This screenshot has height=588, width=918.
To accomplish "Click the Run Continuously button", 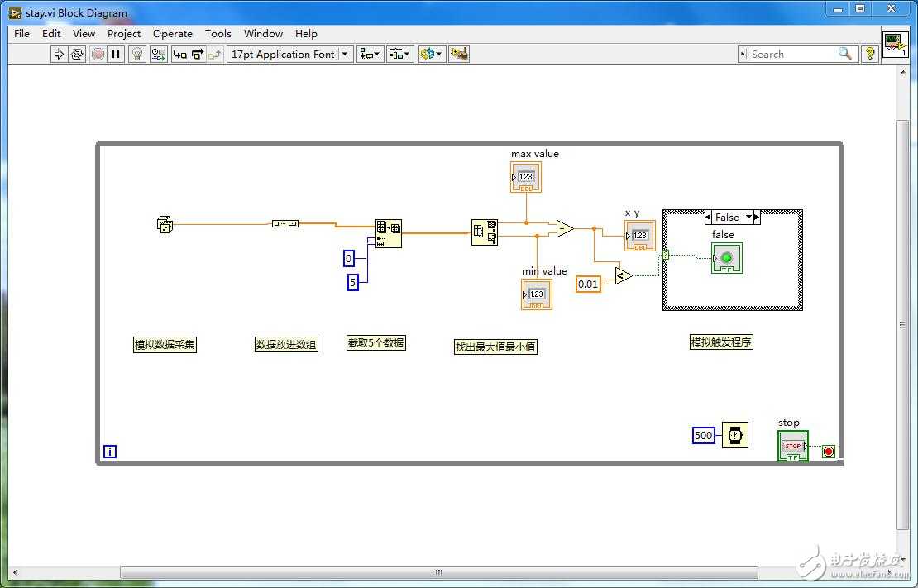I will pos(77,55).
